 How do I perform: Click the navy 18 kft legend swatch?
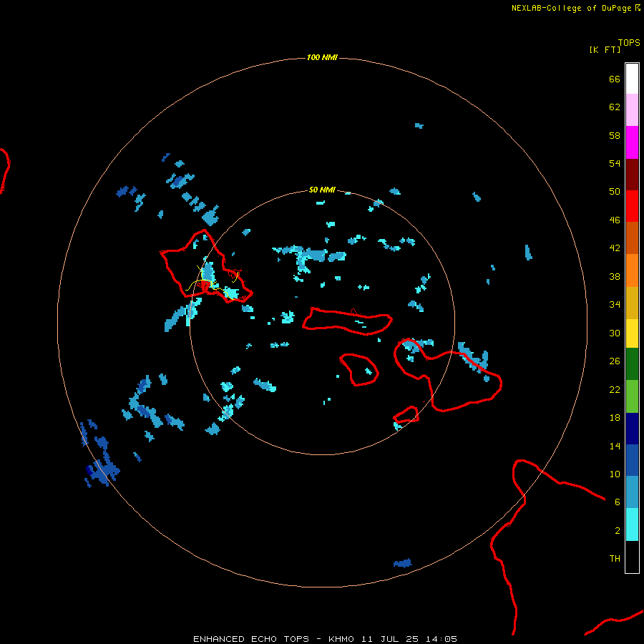coord(632,429)
